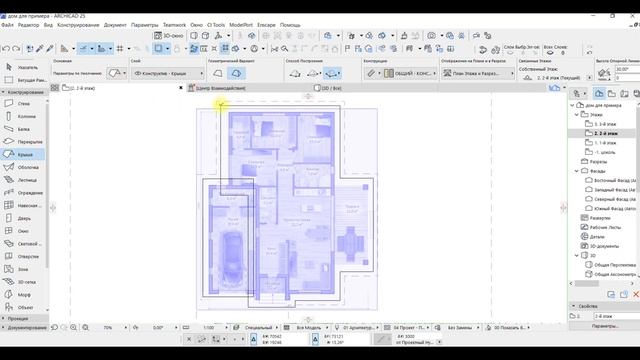This screenshot has height=360, width=640.
Task: Open floor plan and section display dropdown
Action: click(x=478, y=73)
